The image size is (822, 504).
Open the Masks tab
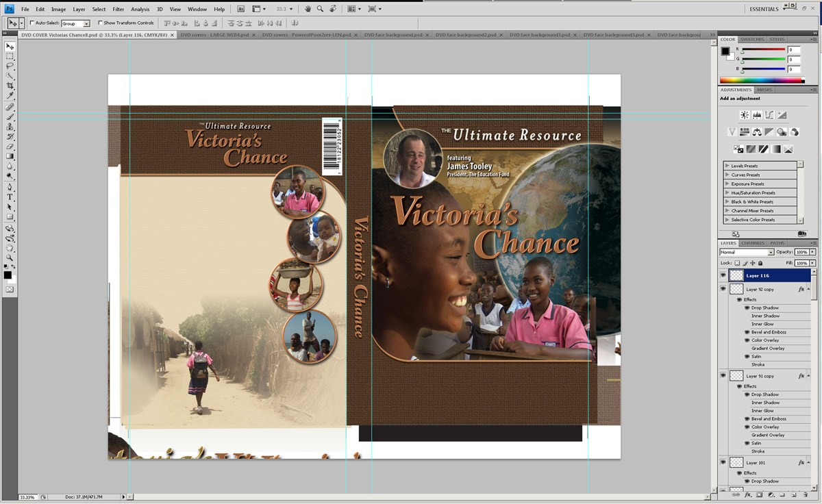click(x=764, y=90)
